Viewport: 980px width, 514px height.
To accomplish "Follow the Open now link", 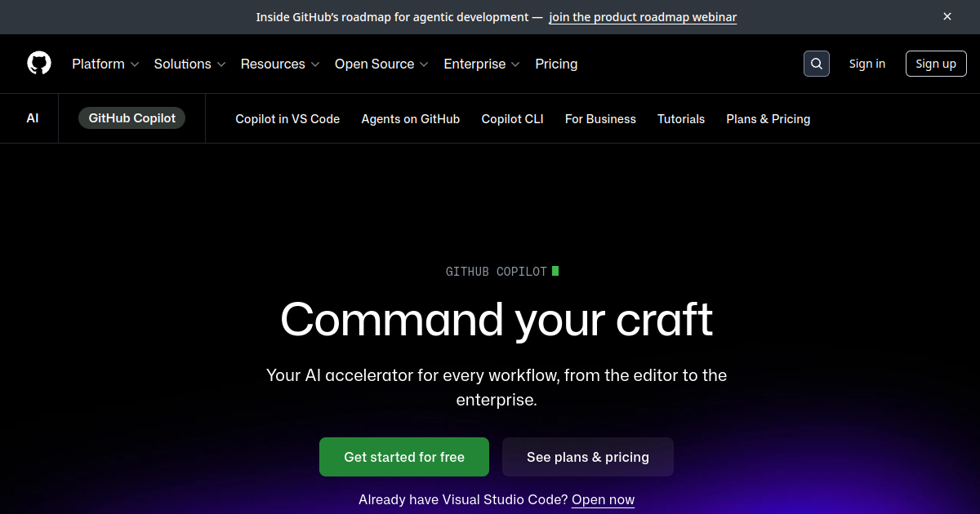I will 603,499.
